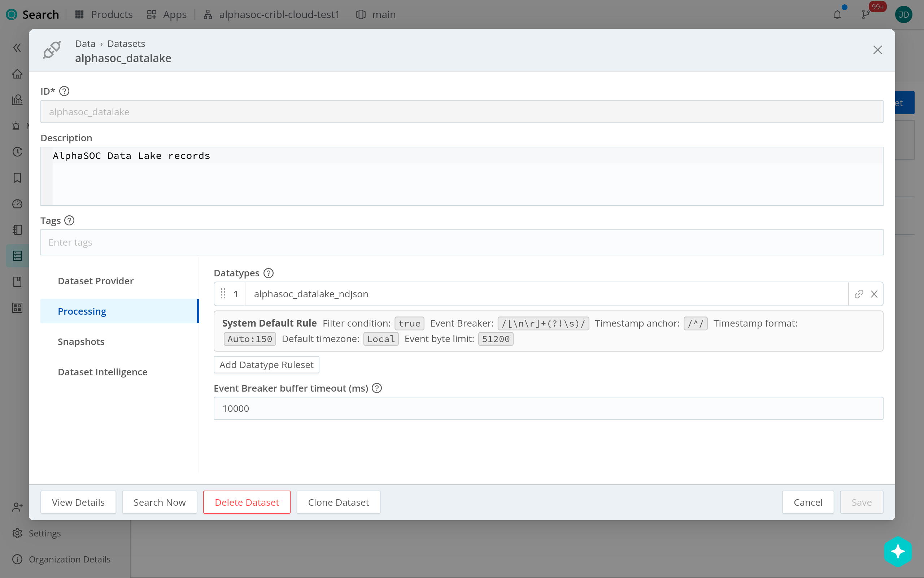924x578 pixels.
Task: Open the alphasoc-cribl-cloud-test1 workspace selector
Action: coord(271,14)
